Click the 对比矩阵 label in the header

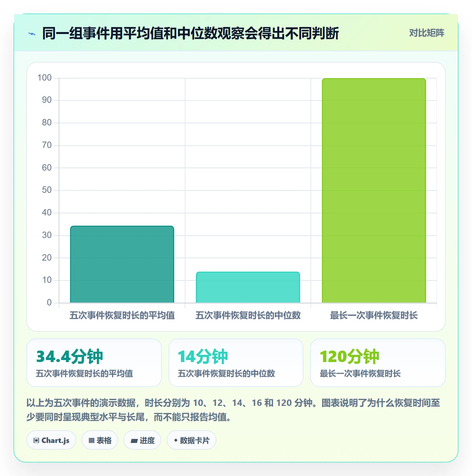pyautogui.click(x=426, y=33)
